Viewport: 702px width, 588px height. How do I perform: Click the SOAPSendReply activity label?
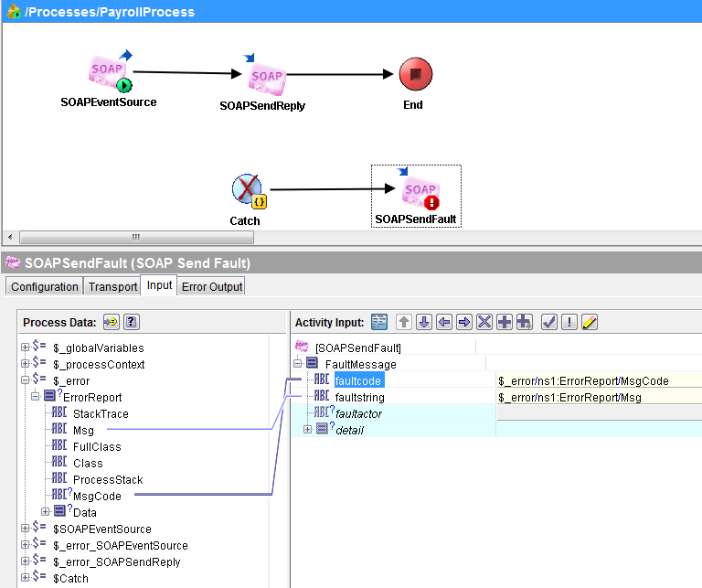click(262, 106)
